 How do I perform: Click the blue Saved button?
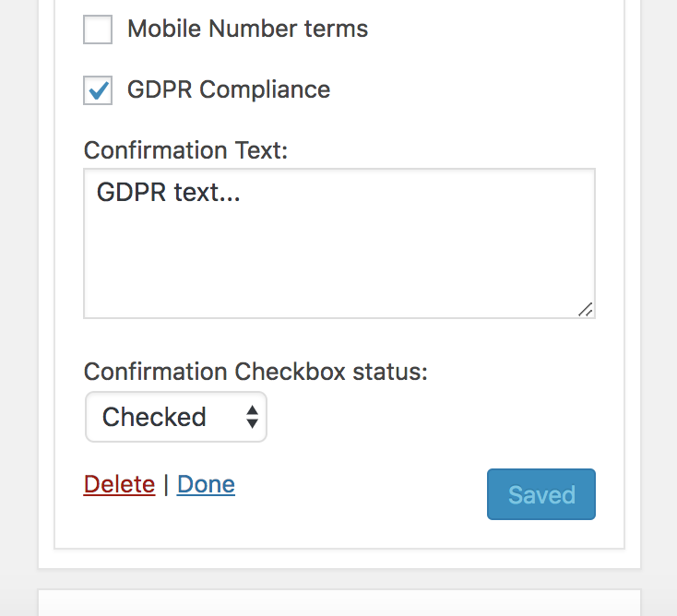coord(541,494)
